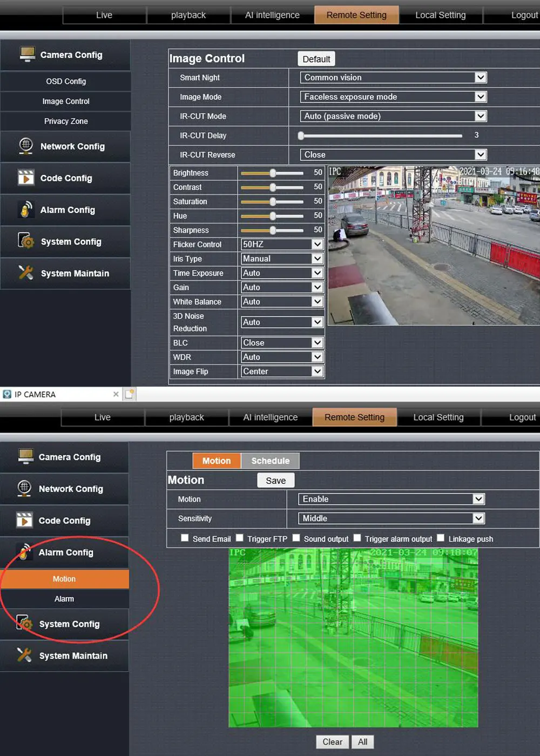This screenshot has height=756, width=540.
Task: Open Local Setting tab on Motion page
Action: [438, 417]
